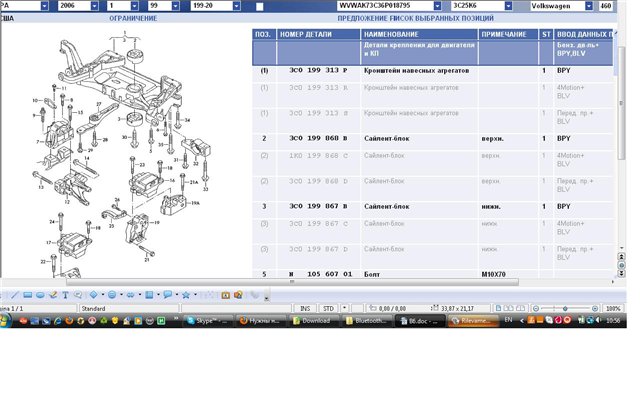This screenshot has width=640, height=400.
Task: Open Flowcharts dropdown arrow
Action: click(158, 295)
